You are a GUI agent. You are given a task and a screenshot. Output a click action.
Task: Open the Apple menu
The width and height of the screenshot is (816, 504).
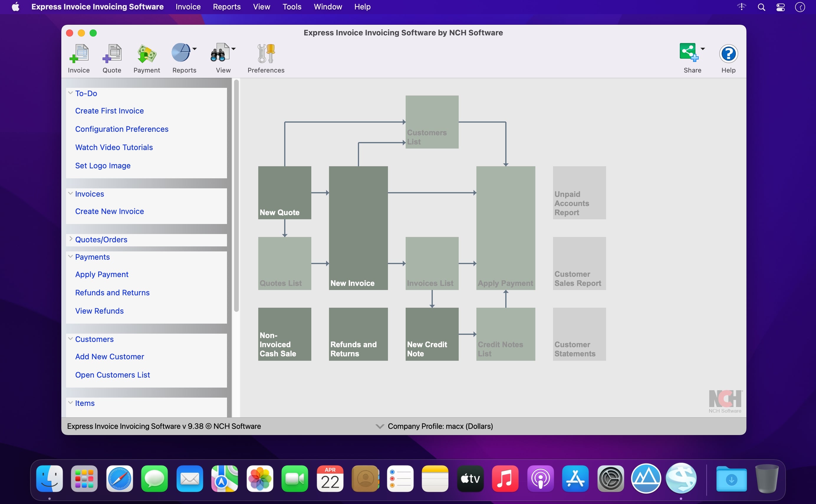coord(16,7)
